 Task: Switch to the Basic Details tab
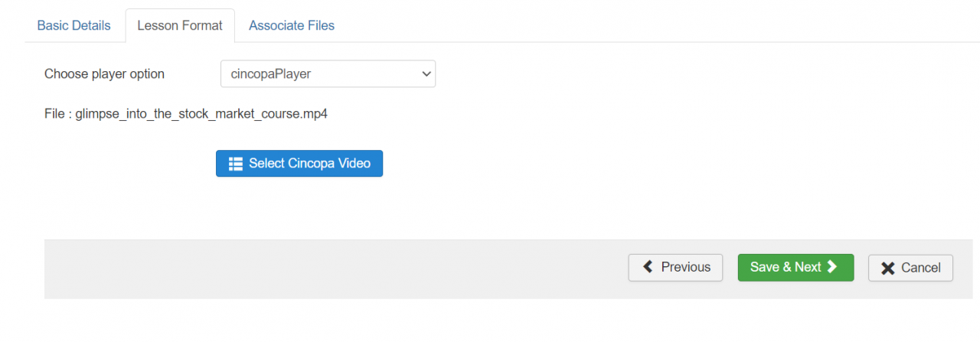click(x=73, y=25)
